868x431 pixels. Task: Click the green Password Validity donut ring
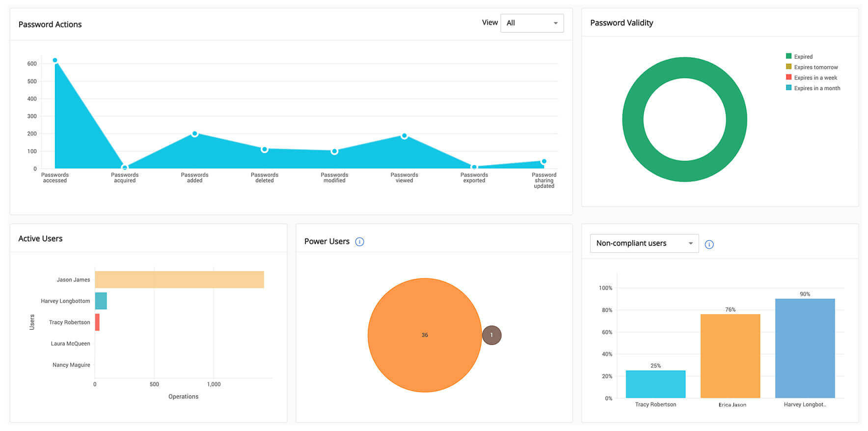[633, 119]
